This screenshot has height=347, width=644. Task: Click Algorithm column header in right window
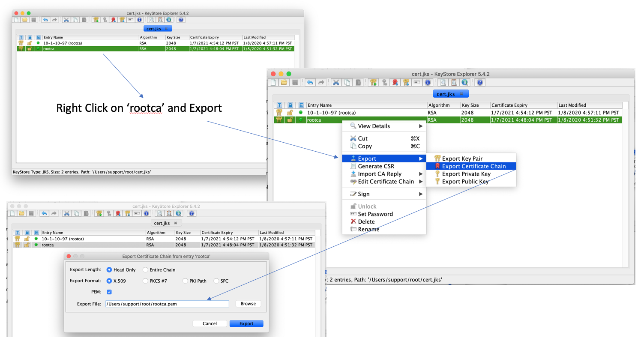(443, 105)
